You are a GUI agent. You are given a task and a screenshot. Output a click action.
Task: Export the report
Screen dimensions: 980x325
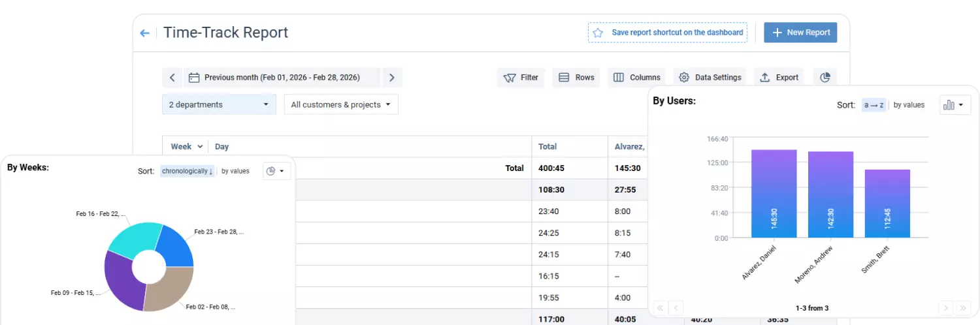[779, 78]
